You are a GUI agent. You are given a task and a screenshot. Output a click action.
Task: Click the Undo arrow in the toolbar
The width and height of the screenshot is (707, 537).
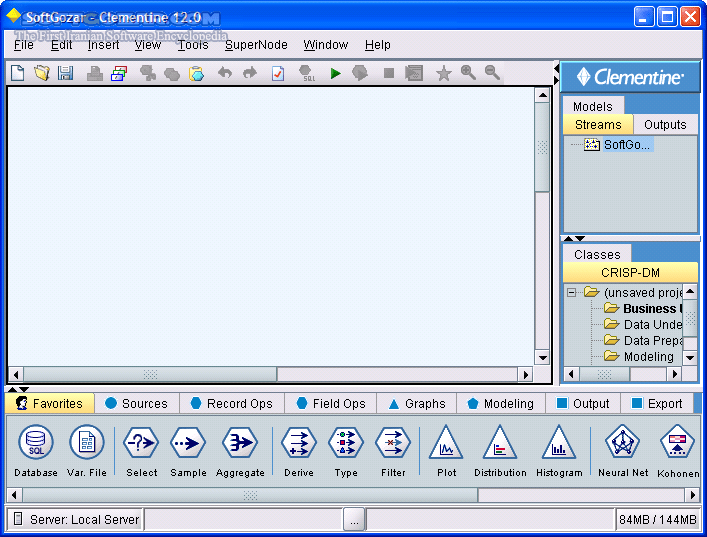(225, 73)
